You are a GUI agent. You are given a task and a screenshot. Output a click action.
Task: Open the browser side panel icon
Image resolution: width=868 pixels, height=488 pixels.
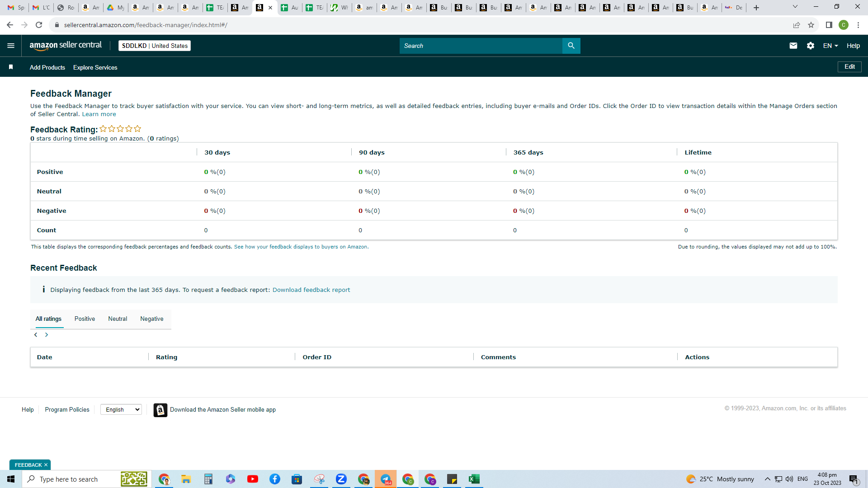point(829,25)
